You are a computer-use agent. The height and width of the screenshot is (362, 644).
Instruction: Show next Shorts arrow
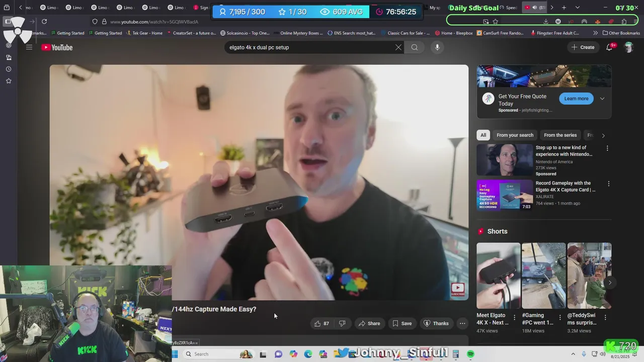(610, 283)
